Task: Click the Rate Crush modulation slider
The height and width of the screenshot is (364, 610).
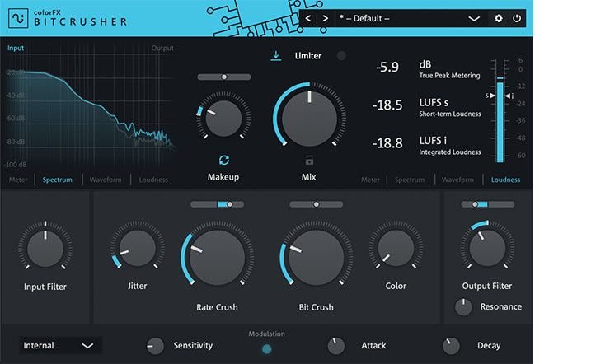Action: click(217, 204)
